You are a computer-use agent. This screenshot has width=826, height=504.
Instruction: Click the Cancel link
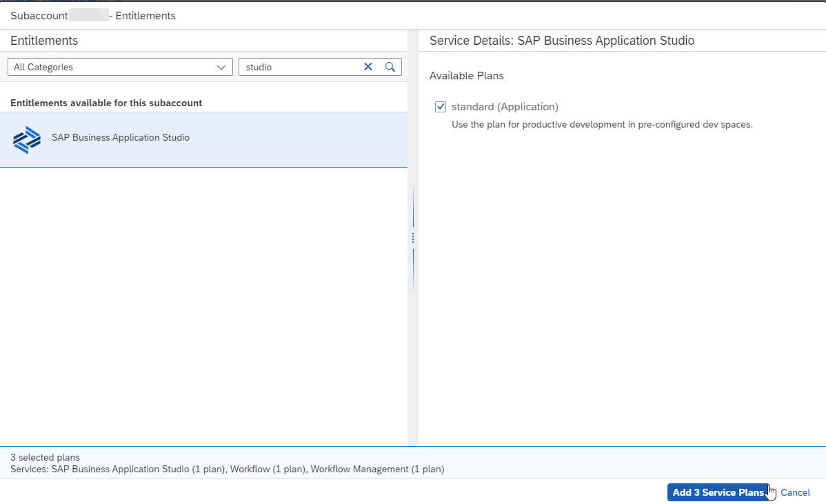[795, 492]
